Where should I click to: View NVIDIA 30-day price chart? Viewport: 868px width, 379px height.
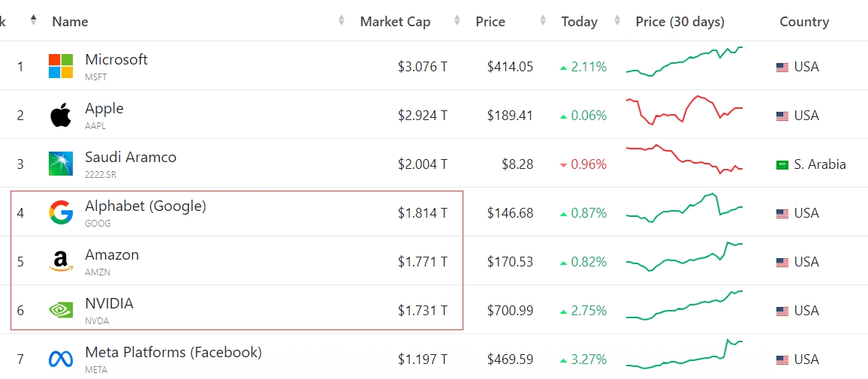click(x=684, y=305)
